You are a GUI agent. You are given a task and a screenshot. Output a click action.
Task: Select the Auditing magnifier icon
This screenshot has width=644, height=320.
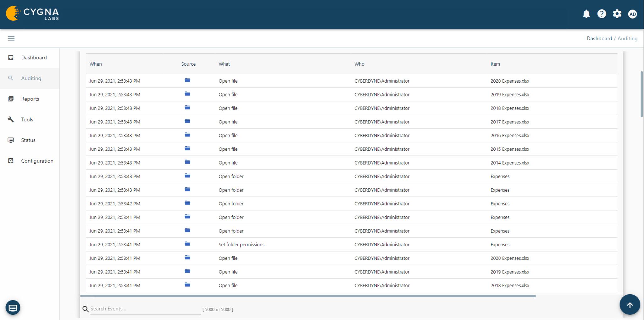(11, 78)
